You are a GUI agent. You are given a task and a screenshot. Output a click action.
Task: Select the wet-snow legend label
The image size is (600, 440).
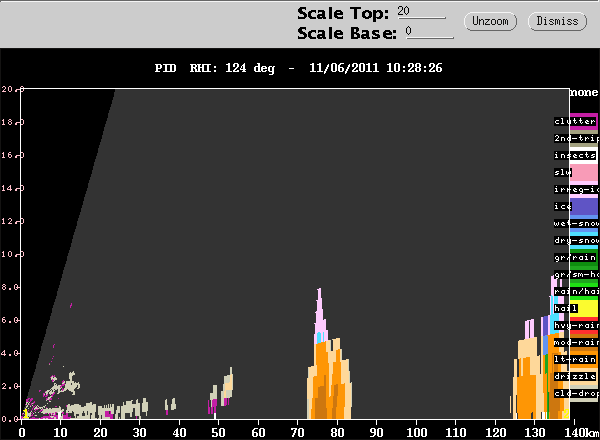pos(576,223)
